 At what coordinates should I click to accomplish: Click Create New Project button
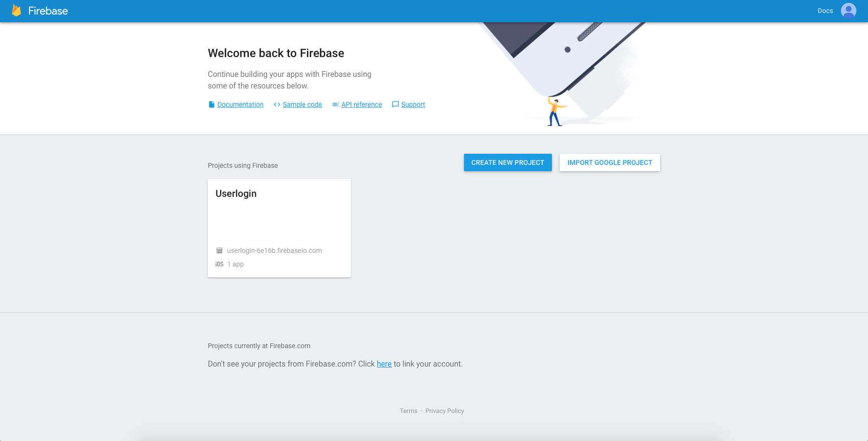tap(508, 162)
